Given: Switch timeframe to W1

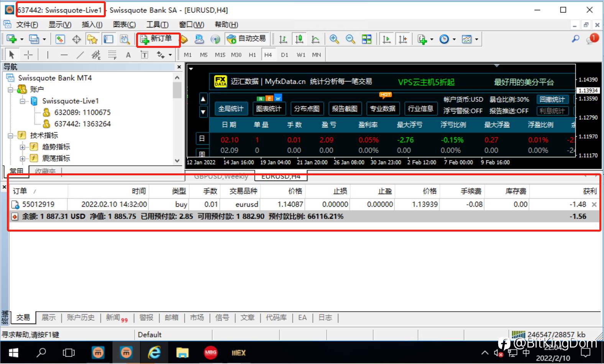Looking at the screenshot, I should click(x=301, y=55).
